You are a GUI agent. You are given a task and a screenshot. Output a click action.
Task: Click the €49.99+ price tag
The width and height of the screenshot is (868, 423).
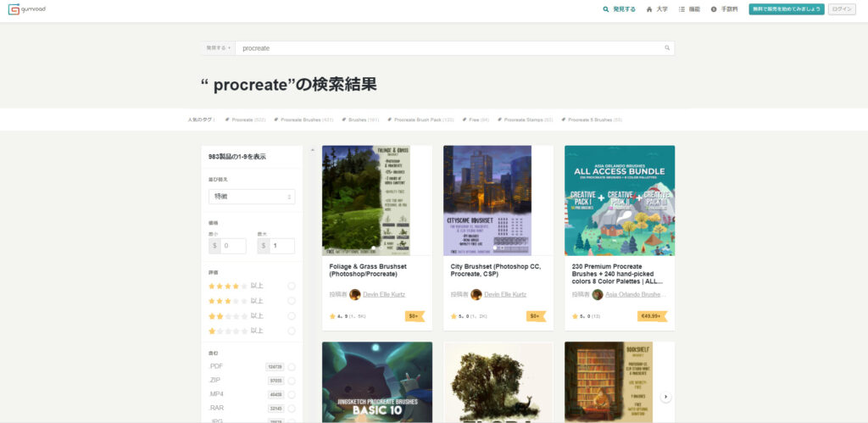[652, 316]
